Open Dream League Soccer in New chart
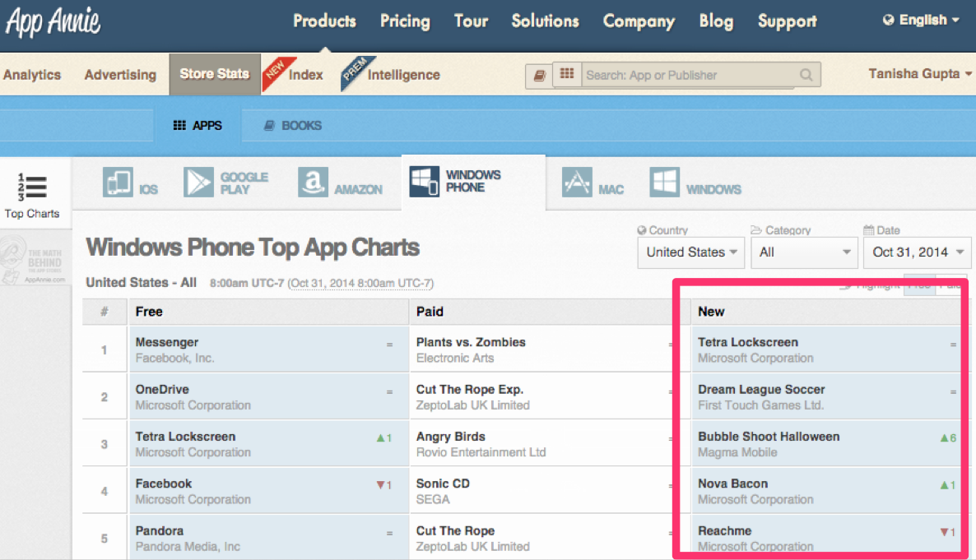Image resolution: width=976 pixels, height=560 pixels. pos(761,390)
